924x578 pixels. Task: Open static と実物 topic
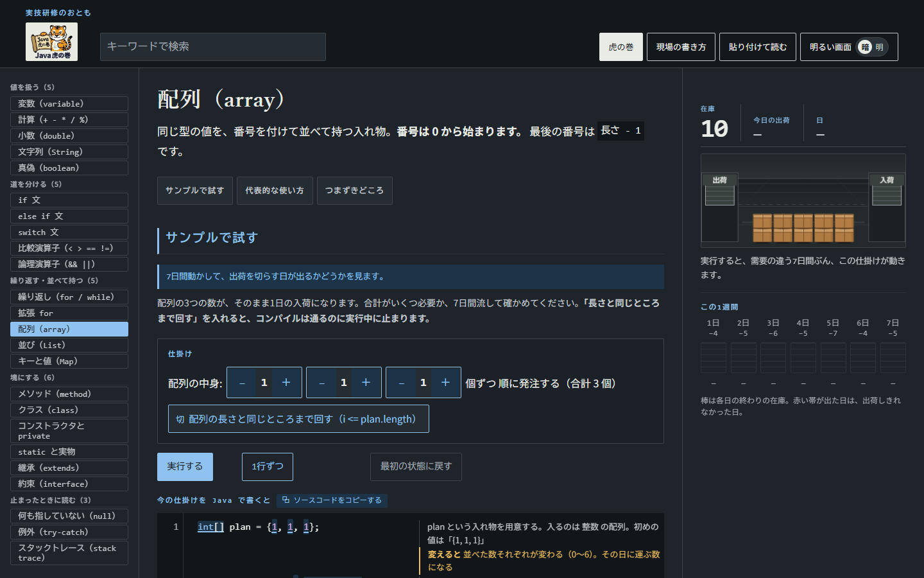pyautogui.click(x=69, y=451)
